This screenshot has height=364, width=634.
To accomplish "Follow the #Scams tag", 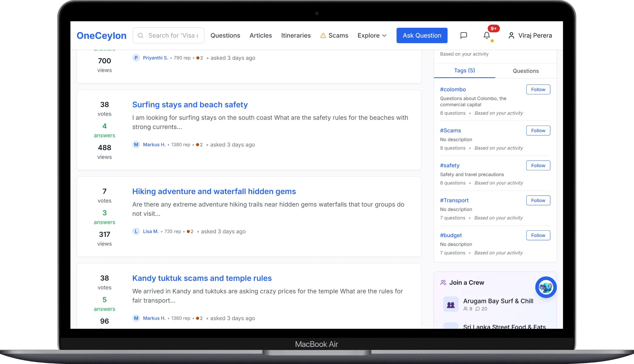I will (538, 131).
